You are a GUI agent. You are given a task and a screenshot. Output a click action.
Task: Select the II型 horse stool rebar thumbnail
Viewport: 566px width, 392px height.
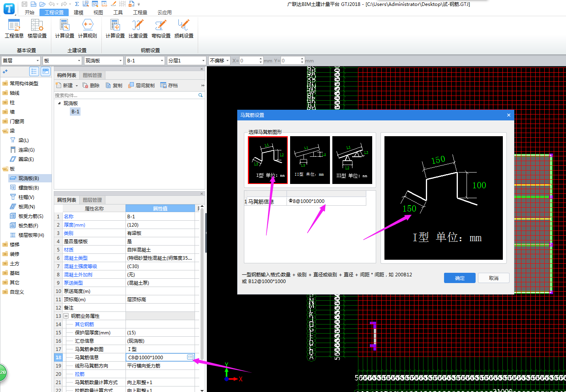click(310, 160)
